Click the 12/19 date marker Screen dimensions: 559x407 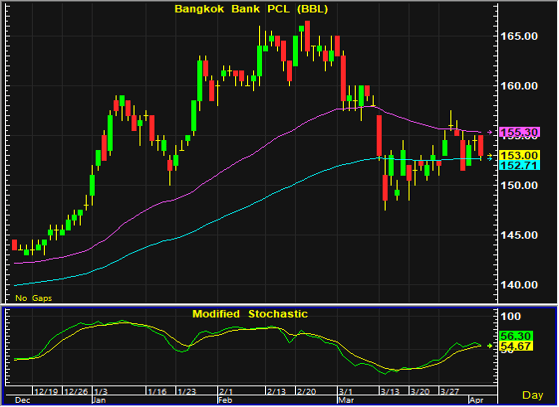pos(47,391)
